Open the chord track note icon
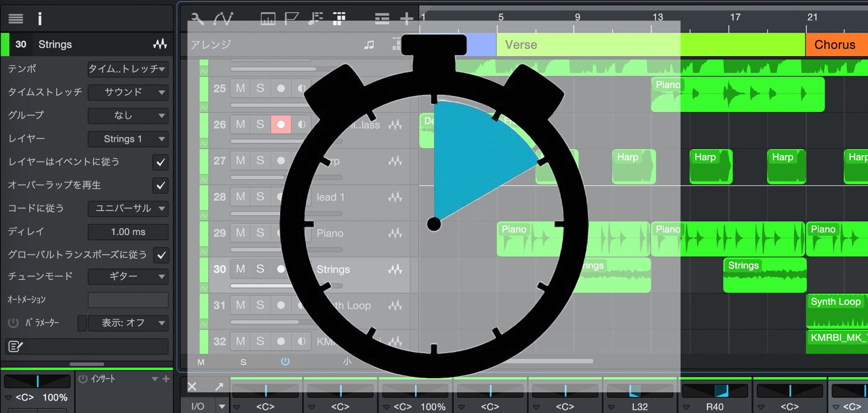The image size is (868, 413). click(x=315, y=19)
